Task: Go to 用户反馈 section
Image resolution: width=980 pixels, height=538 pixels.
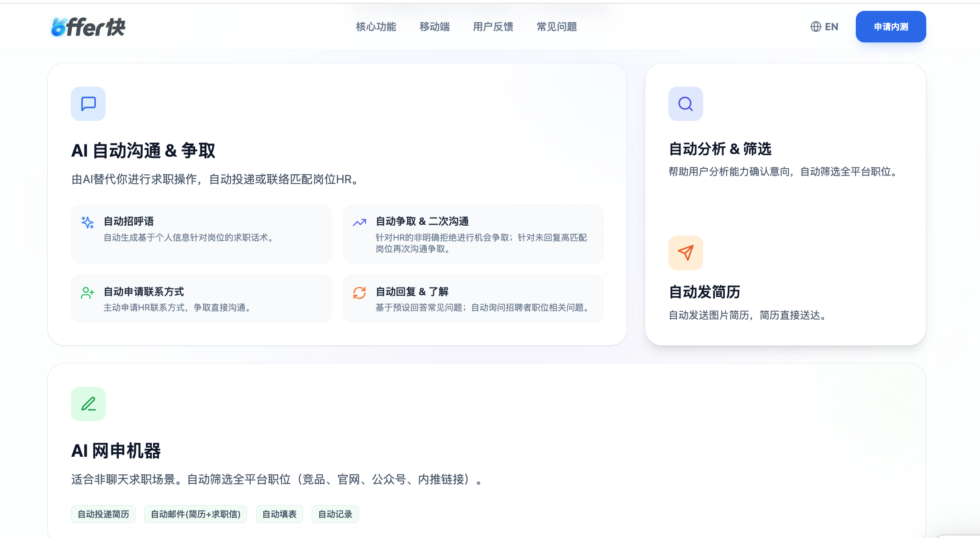Action: pos(493,27)
